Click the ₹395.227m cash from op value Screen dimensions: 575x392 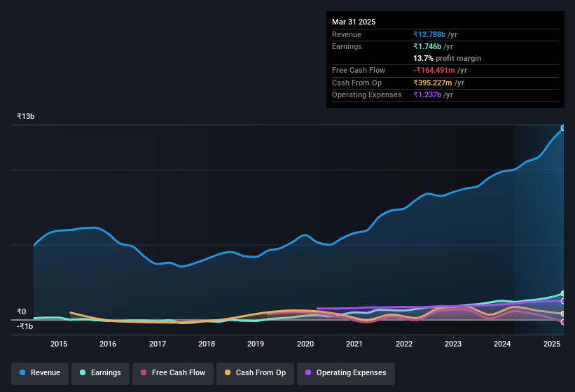coord(432,83)
